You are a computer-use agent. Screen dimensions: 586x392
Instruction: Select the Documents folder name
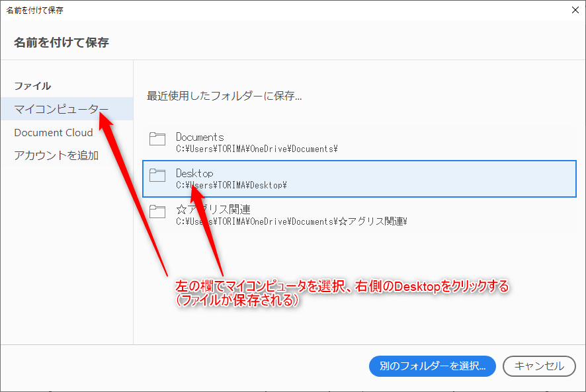click(200, 137)
